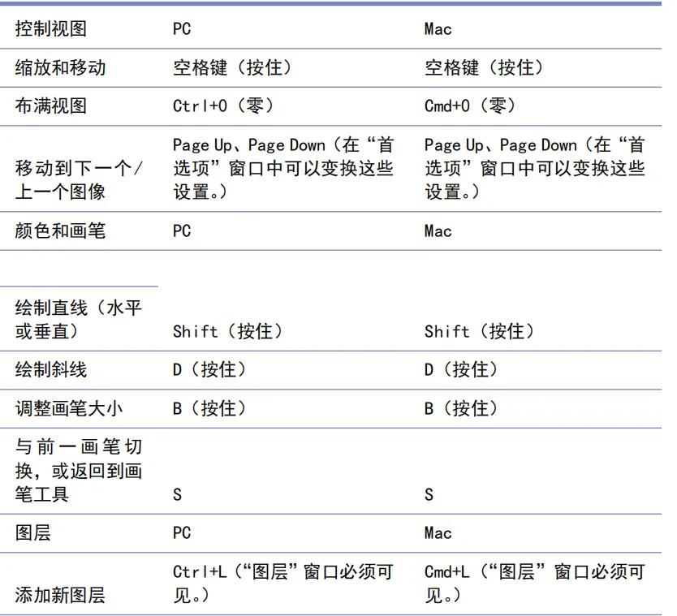Click the Mac D（按住） cell
This screenshot has width=677, height=616.
click(x=461, y=370)
